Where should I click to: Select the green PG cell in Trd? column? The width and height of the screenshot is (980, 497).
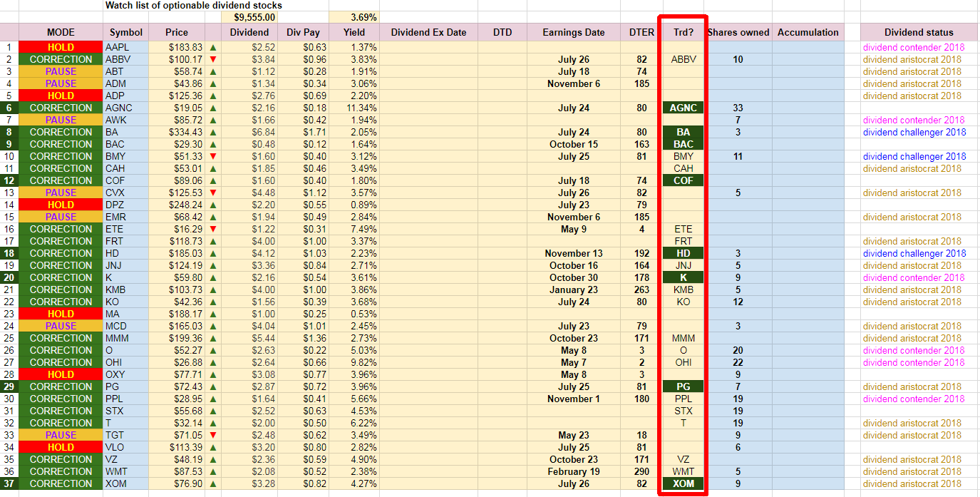tap(683, 386)
